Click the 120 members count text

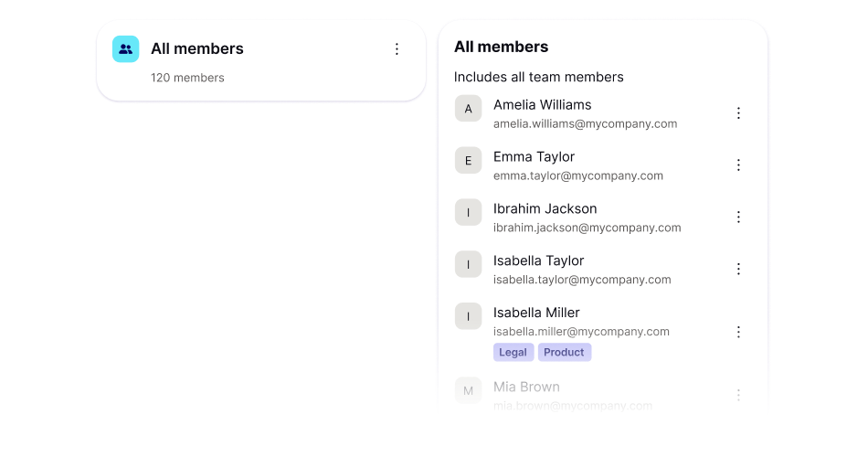[x=187, y=78]
